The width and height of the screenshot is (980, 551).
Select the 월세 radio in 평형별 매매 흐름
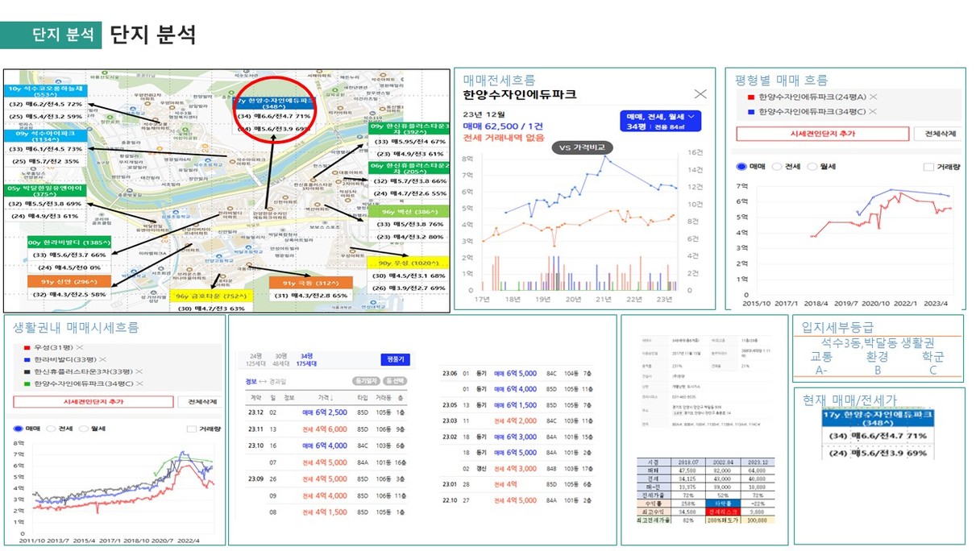pos(812,167)
